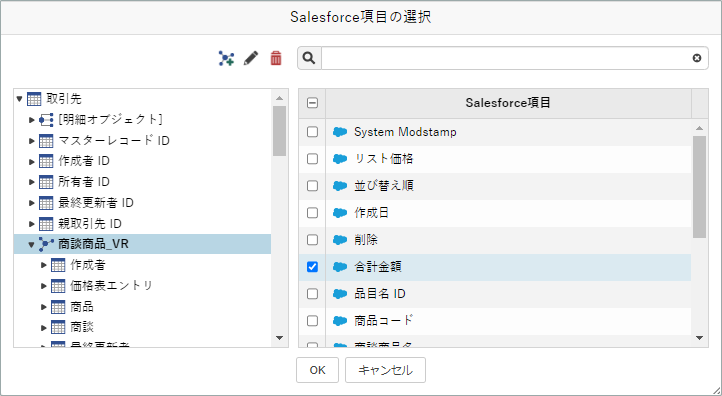Check the 並び替え順 checkbox

pos(312,186)
